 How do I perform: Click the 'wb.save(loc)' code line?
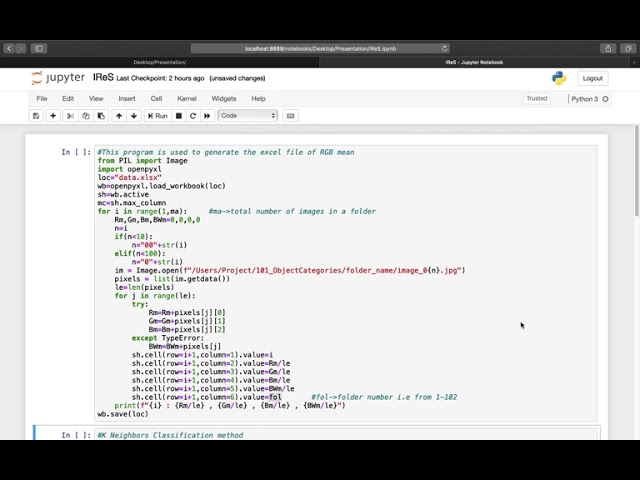123,414
